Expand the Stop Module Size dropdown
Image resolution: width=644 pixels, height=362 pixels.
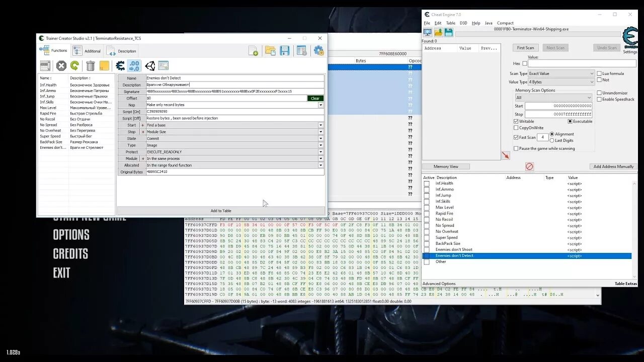coord(320,132)
